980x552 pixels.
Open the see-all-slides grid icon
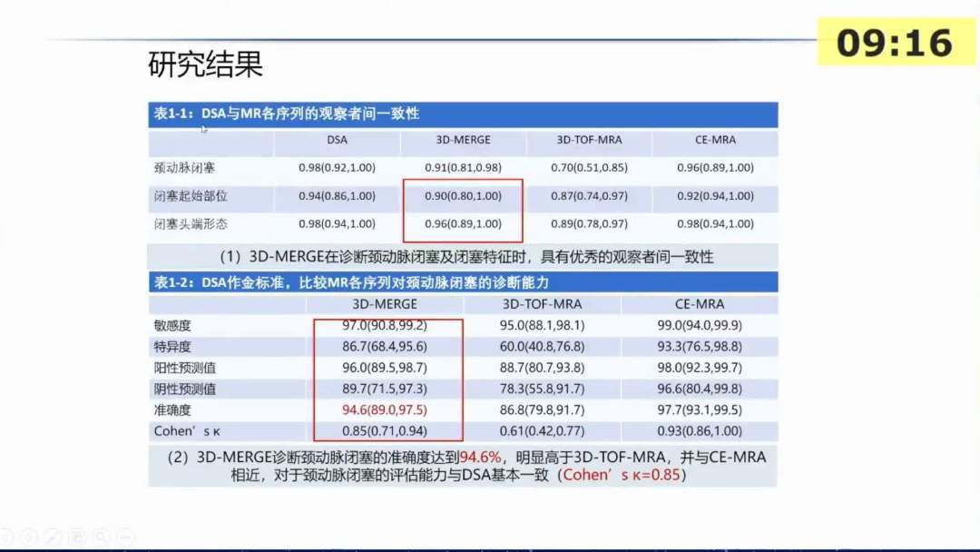78,536
